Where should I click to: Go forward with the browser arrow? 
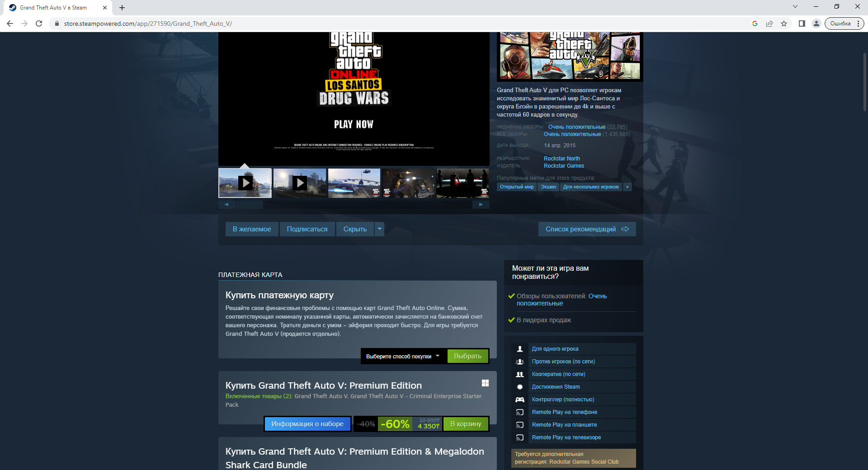click(24, 23)
